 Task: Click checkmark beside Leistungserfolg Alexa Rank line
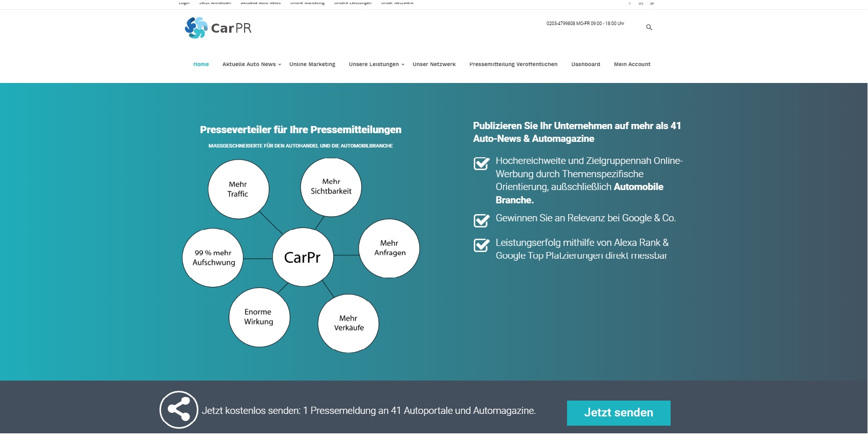coord(481,245)
